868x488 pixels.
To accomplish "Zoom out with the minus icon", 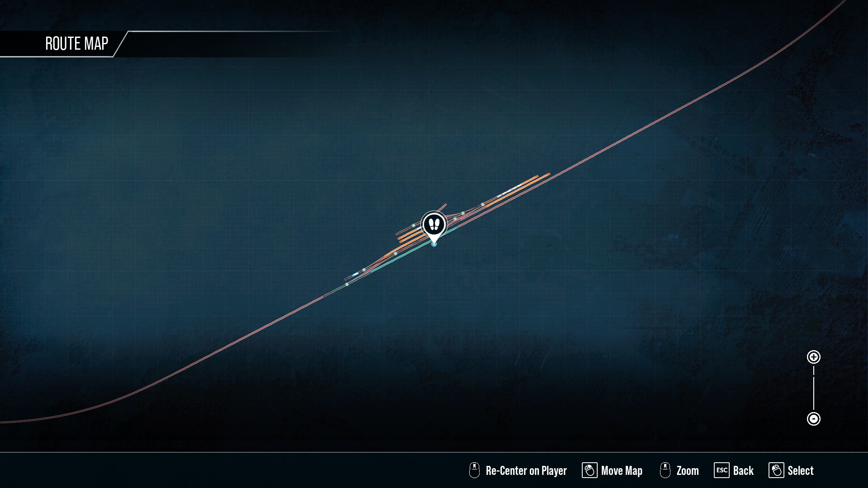I will (813, 419).
